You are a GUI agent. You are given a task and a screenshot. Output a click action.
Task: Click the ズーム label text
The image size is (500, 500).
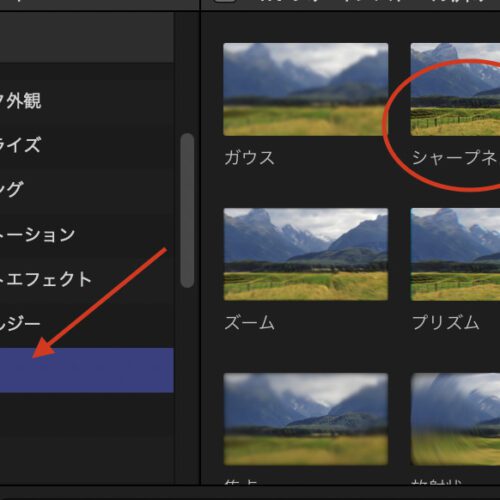click(249, 323)
